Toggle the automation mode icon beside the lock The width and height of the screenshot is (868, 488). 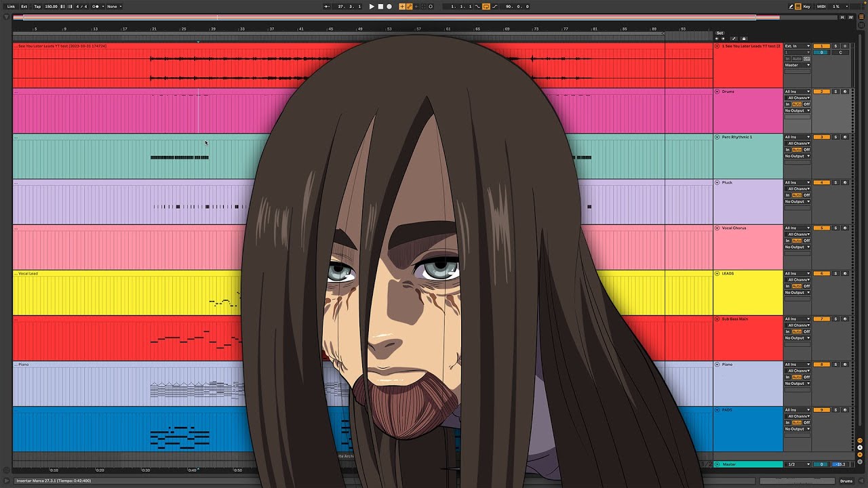(734, 39)
